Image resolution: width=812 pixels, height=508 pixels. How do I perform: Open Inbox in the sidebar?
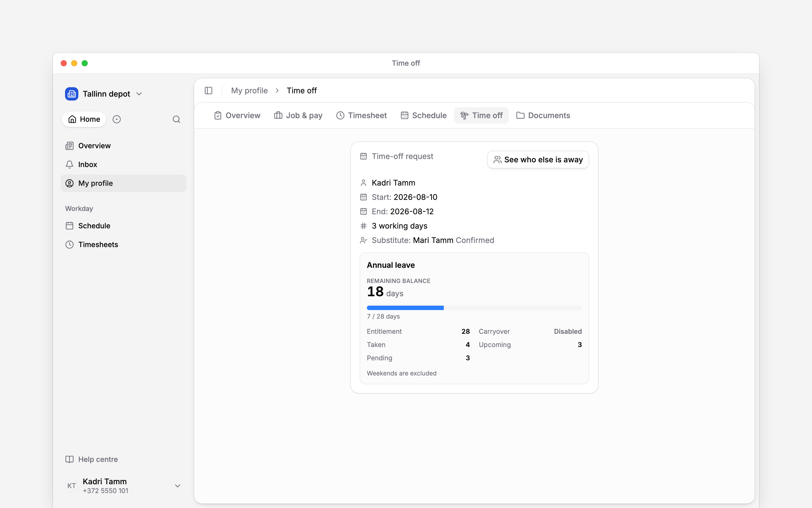pos(124,164)
